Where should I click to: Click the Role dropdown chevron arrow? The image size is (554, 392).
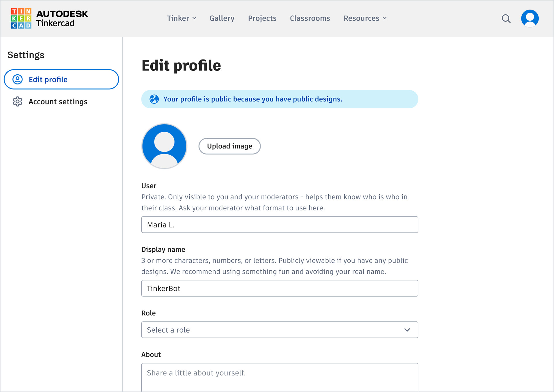[407, 330]
